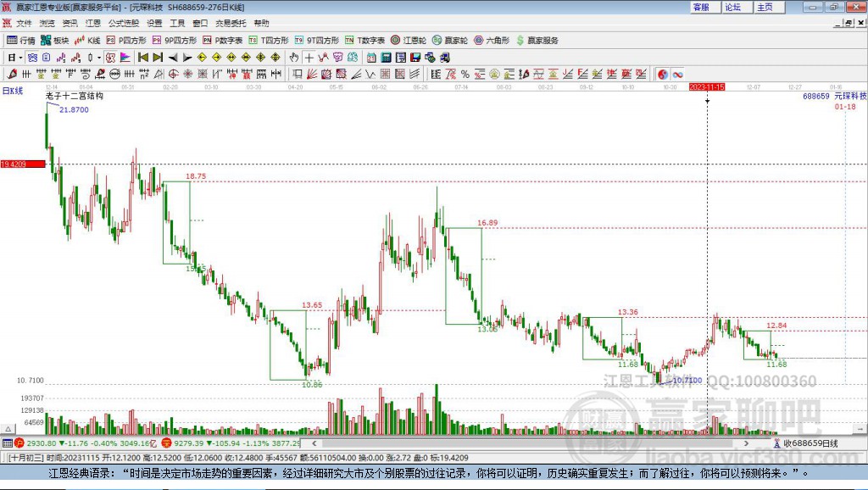Toggle the crosshair cursor tool

point(309,58)
